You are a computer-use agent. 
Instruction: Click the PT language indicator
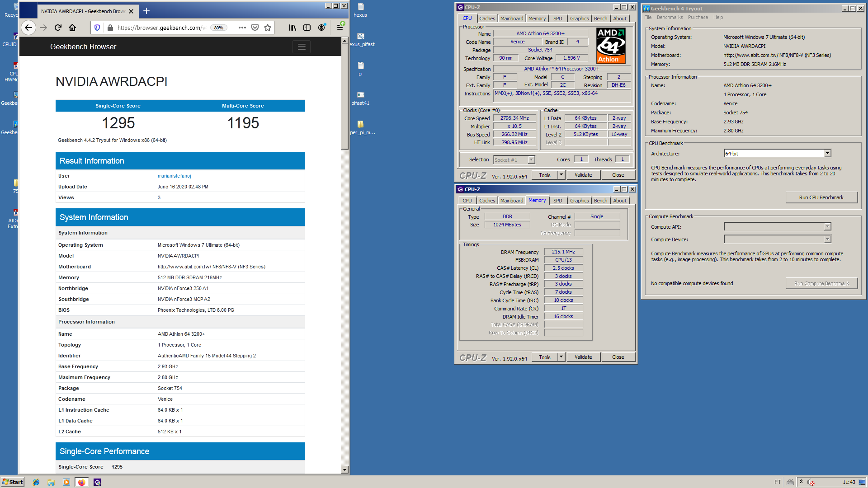tap(778, 482)
